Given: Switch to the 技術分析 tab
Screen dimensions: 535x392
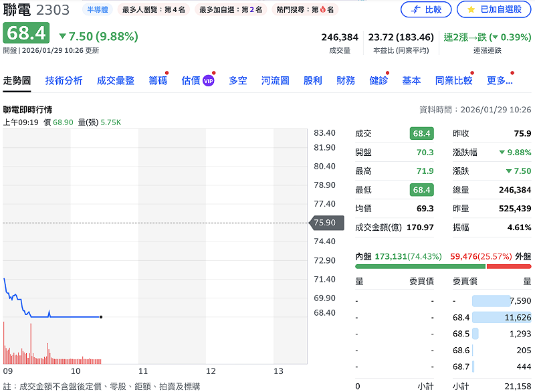Looking at the screenshot, I should pyautogui.click(x=64, y=80).
